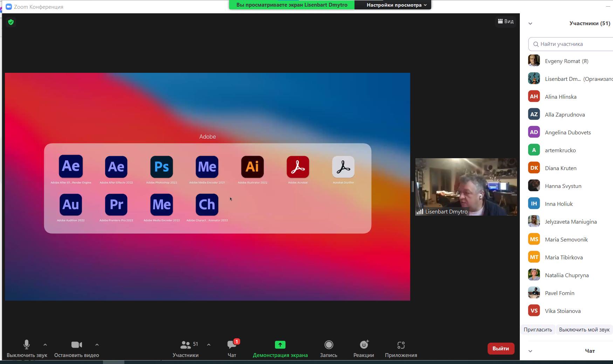Expand audio options arrow beside microphone
This screenshot has width=613, height=364.
point(45,345)
